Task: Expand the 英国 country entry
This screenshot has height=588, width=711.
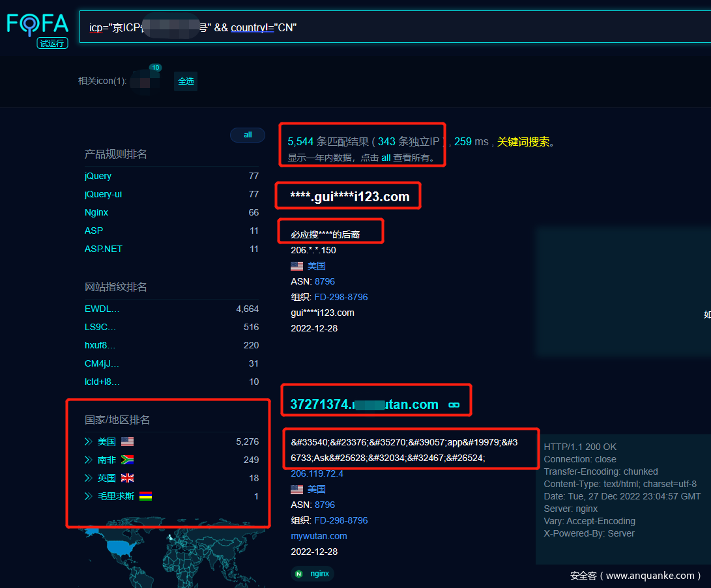Action: [88, 478]
